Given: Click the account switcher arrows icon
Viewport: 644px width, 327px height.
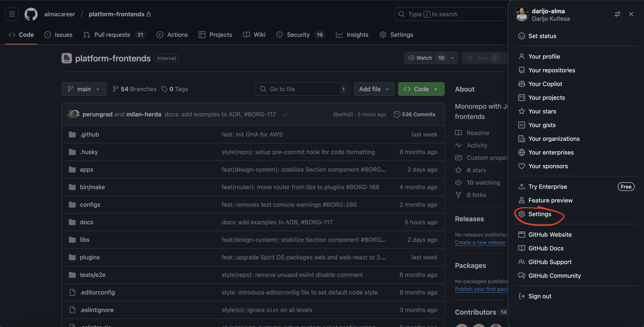Looking at the screenshot, I should point(617,14).
